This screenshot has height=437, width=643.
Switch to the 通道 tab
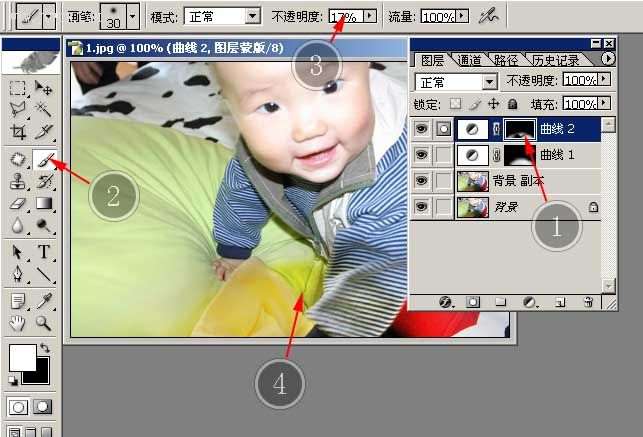[466, 60]
